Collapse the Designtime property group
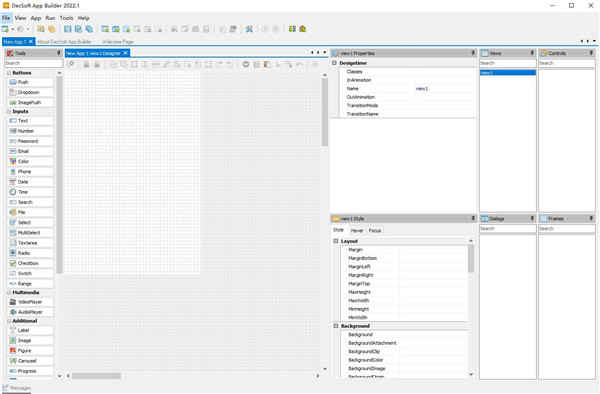The width and height of the screenshot is (600, 394). [334, 63]
